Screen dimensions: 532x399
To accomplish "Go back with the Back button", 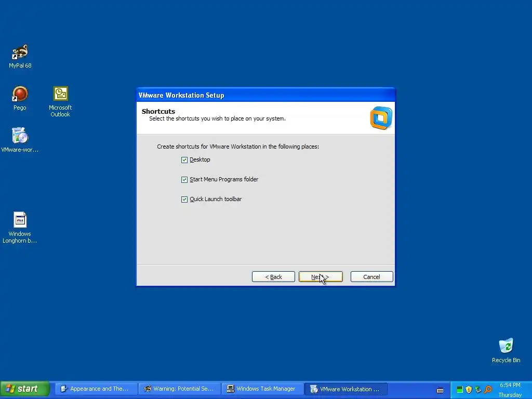I will point(273,277).
